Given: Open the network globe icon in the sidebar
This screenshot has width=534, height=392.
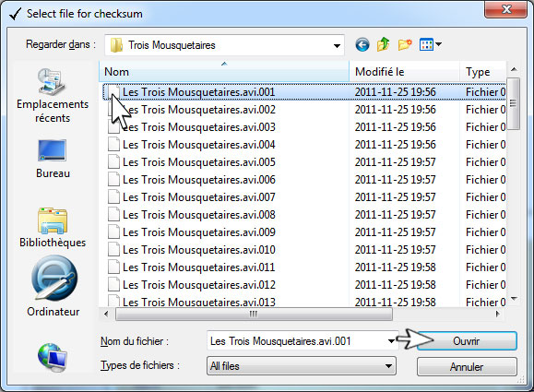Looking at the screenshot, I should (x=52, y=357).
